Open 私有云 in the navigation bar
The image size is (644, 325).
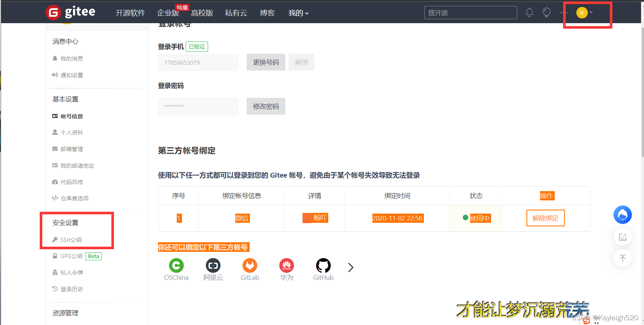[x=236, y=13]
